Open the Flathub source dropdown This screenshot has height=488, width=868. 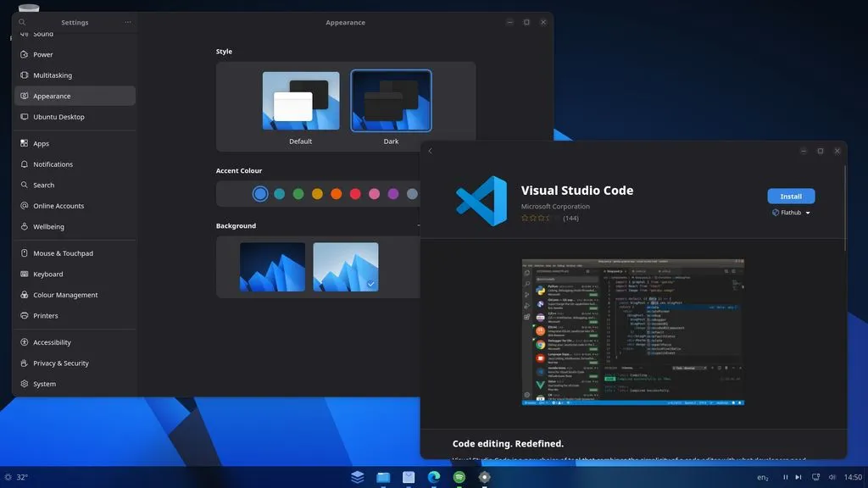[x=791, y=212]
